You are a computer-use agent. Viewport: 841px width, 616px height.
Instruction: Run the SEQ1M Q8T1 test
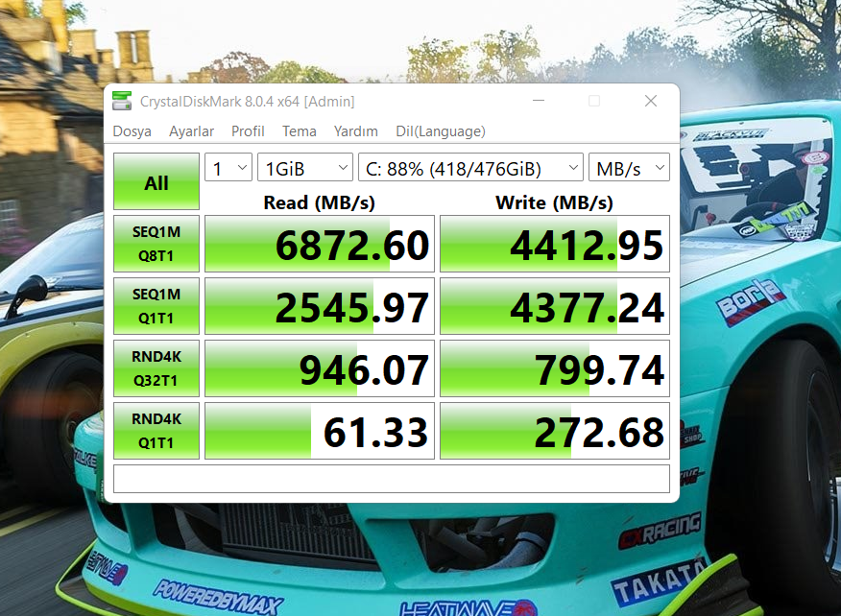156,244
